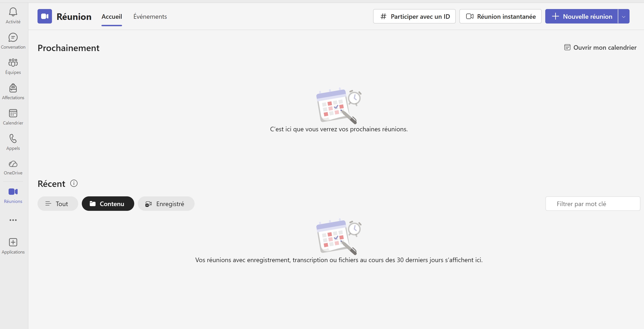This screenshot has height=329, width=644.
Task: Open Appels phone icon
Action: pos(13,139)
